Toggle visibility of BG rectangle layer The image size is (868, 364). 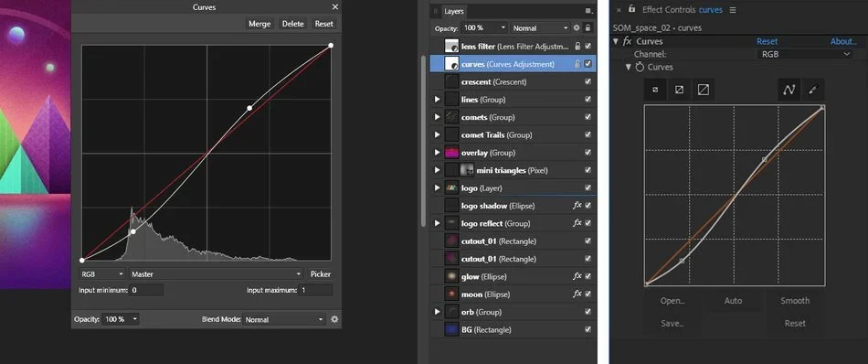pyautogui.click(x=587, y=329)
